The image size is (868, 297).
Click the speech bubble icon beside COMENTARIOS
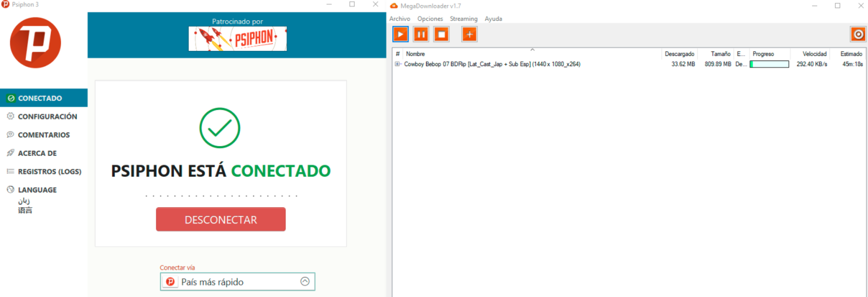[x=10, y=135]
